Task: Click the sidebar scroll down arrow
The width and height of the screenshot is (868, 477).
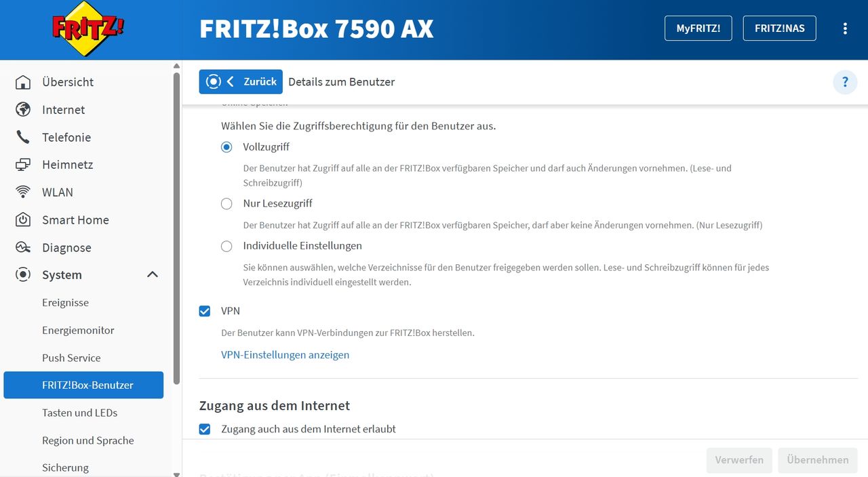Action: click(177, 474)
